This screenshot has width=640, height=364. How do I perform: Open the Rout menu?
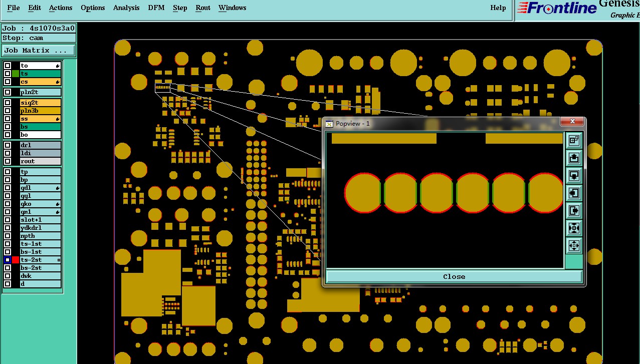(x=203, y=8)
